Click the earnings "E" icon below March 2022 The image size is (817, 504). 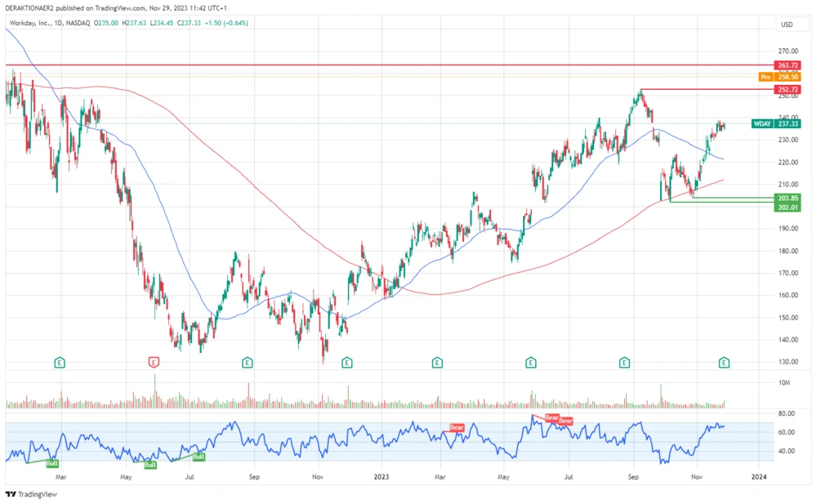[x=59, y=362]
